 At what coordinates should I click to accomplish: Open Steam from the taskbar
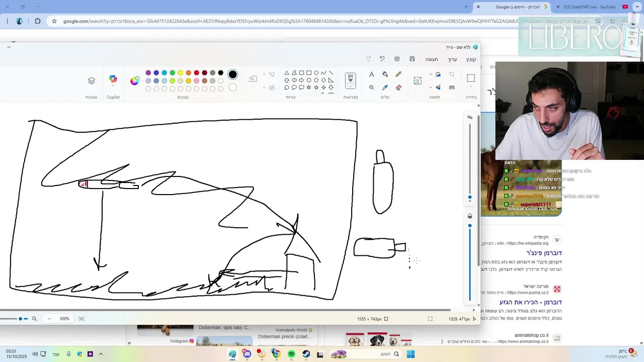tap(306, 354)
